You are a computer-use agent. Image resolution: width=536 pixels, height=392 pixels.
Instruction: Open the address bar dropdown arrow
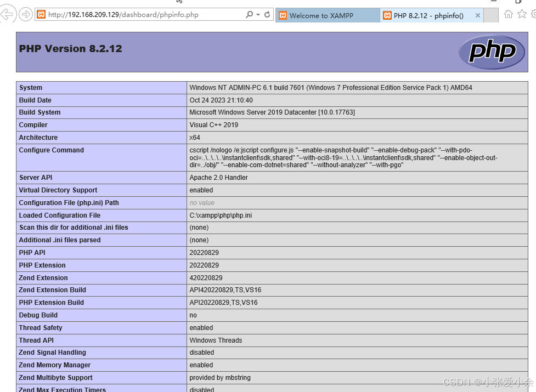pos(258,15)
